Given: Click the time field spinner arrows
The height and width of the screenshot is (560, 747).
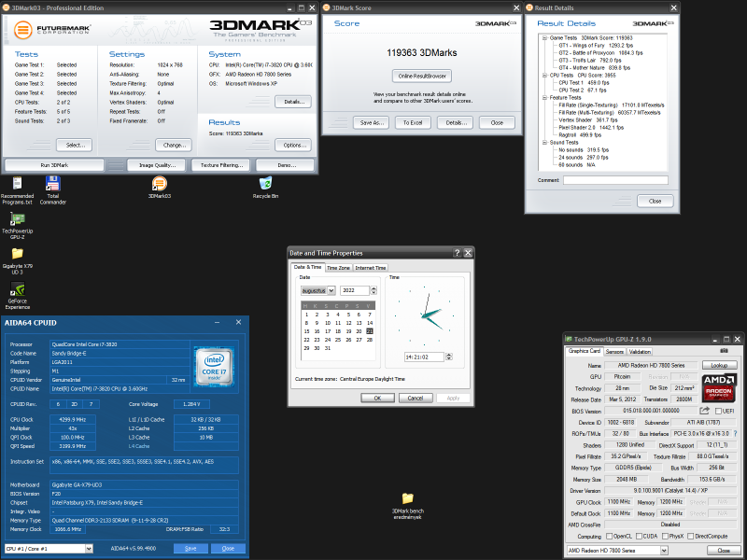Looking at the screenshot, I should click(449, 357).
